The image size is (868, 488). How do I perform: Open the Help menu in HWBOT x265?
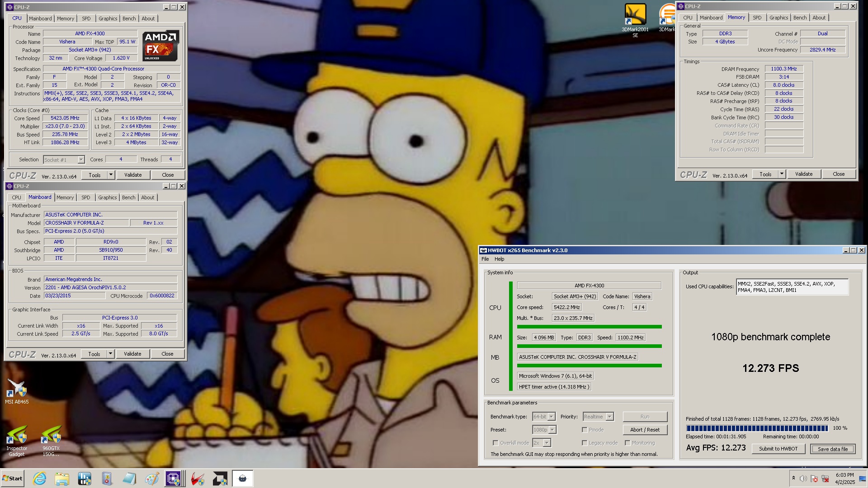coord(499,259)
